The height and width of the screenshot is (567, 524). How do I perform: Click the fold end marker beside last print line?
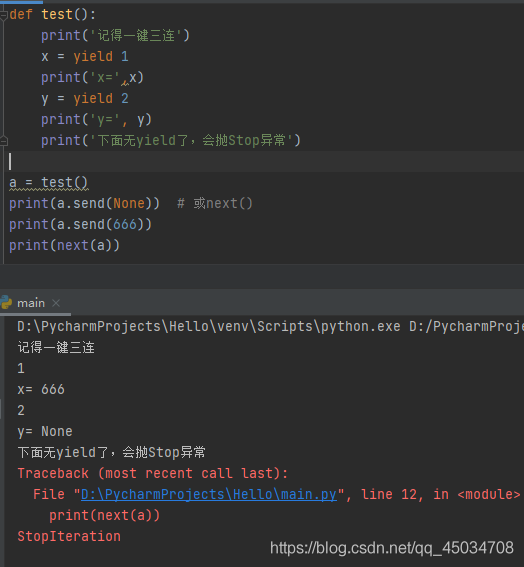point(4,141)
